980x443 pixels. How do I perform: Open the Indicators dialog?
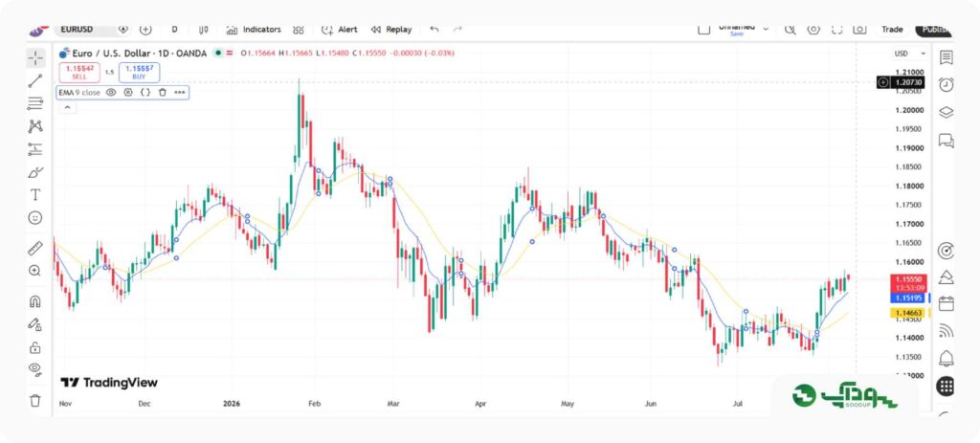coord(254,30)
